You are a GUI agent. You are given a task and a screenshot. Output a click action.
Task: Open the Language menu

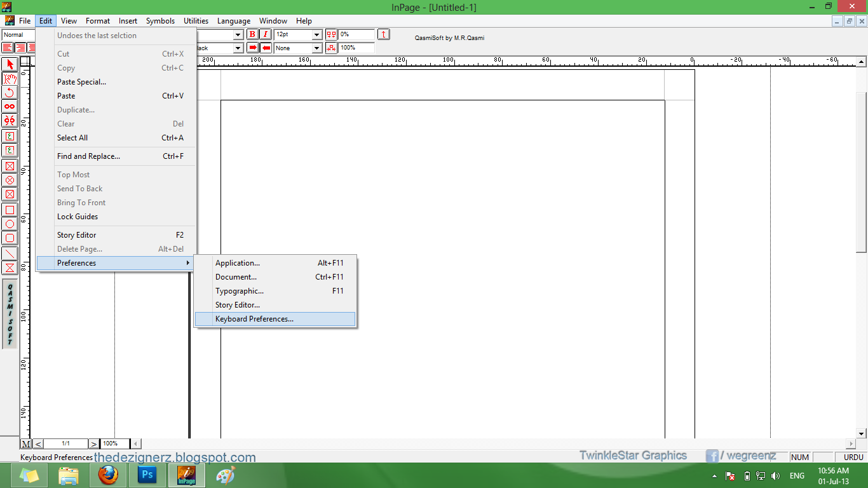[x=234, y=21]
